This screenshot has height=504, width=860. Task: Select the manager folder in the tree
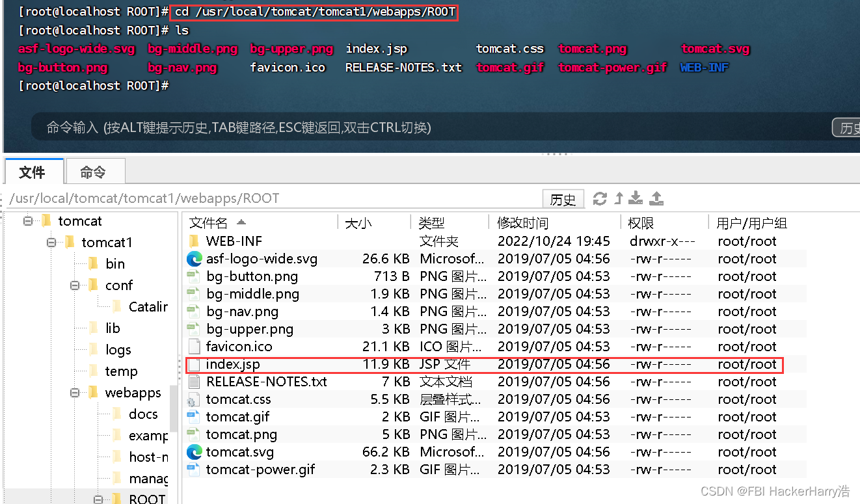pos(148,478)
